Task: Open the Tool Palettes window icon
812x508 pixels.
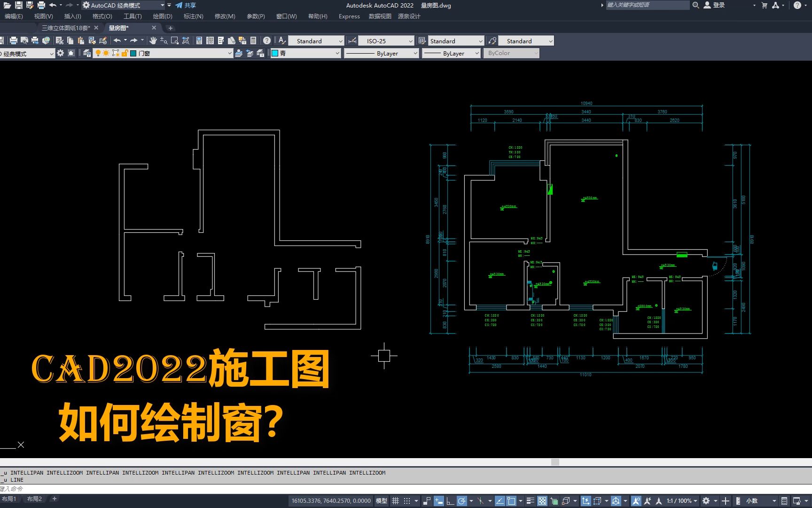Action: tap(221, 40)
